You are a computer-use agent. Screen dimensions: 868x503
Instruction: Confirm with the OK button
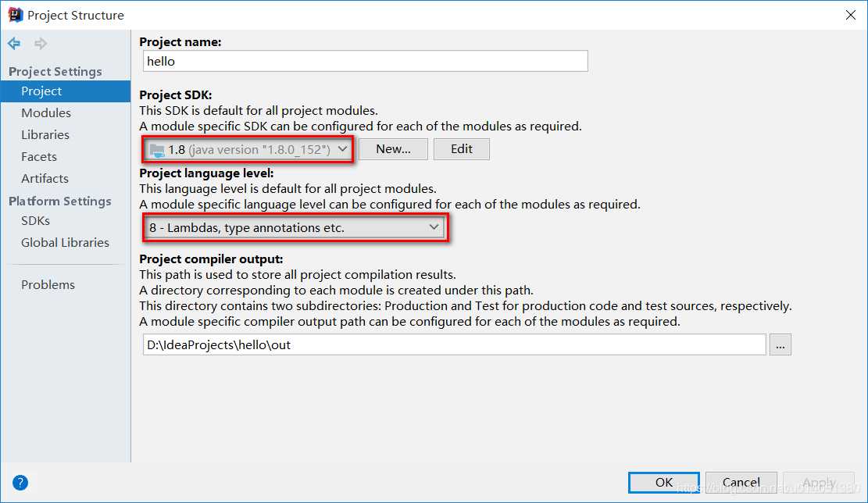pos(664,483)
